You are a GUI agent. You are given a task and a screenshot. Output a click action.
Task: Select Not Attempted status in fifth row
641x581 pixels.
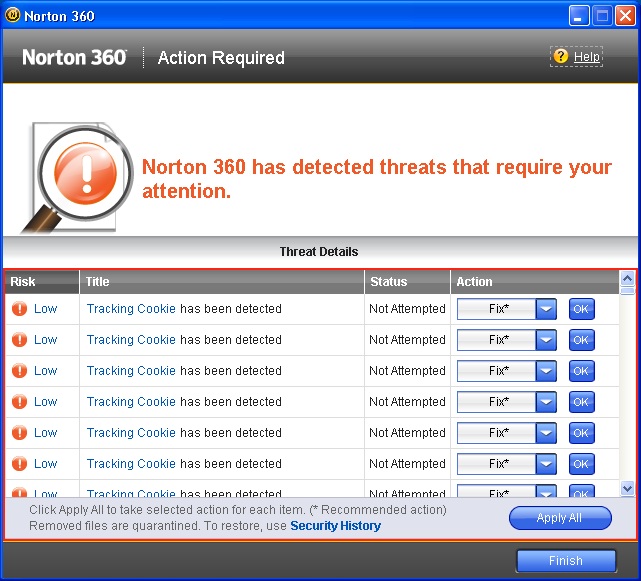407,433
